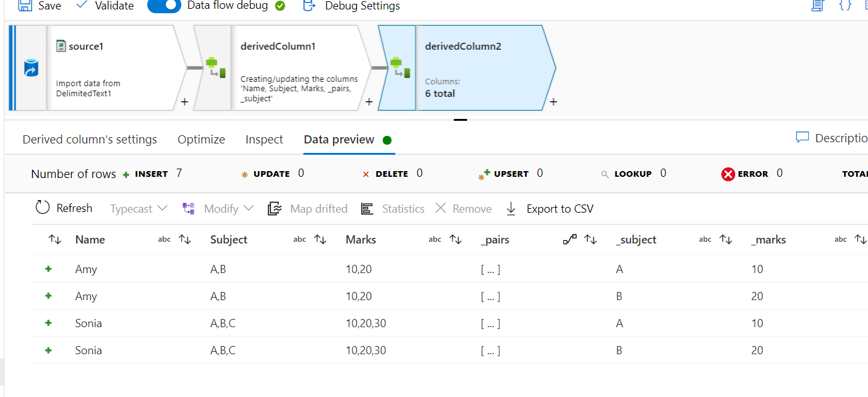The image size is (868, 397).
Task: Click the Debug Settings icon
Action: pyautogui.click(x=308, y=6)
